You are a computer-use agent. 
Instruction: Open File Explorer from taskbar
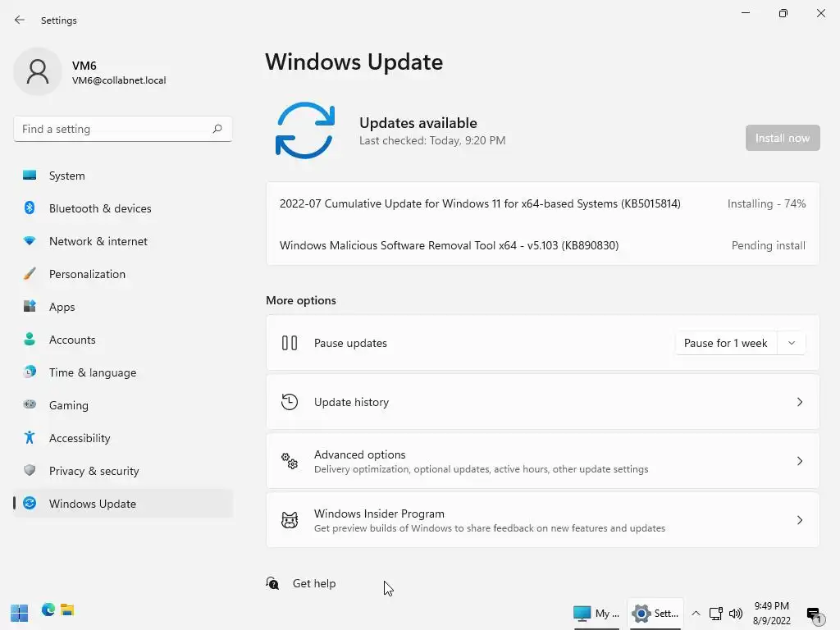(67, 609)
